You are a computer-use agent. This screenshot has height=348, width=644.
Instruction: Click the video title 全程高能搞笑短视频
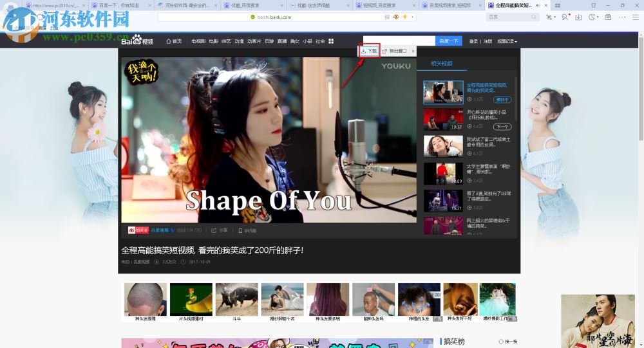[x=212, y=250]
